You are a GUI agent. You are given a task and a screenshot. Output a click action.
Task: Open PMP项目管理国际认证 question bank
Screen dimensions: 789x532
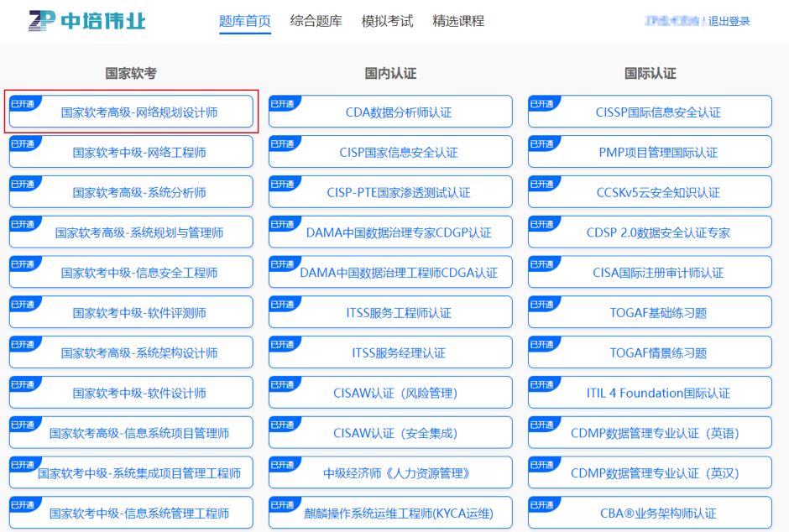pyautogui.click(x=658, y=153)
